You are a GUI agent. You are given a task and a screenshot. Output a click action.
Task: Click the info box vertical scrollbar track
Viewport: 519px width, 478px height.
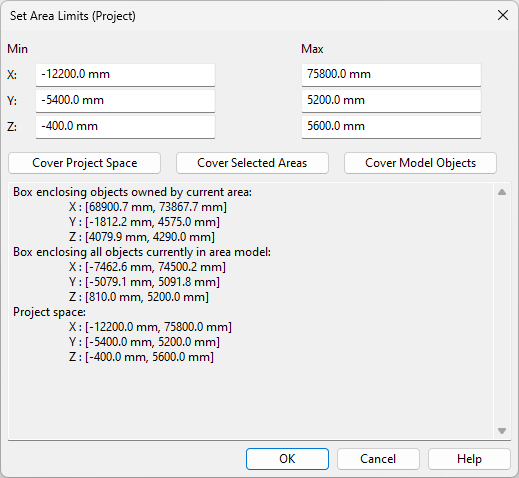(502, 311)
